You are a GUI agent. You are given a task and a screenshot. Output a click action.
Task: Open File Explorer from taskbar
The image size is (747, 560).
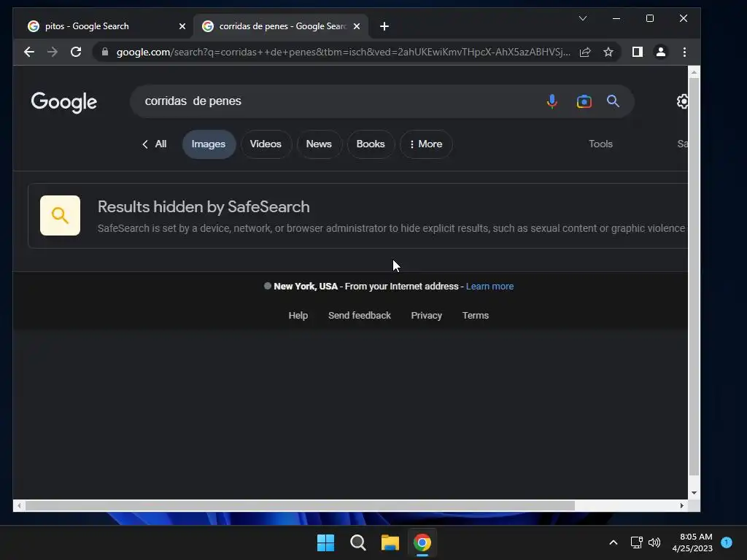(390, 542)
